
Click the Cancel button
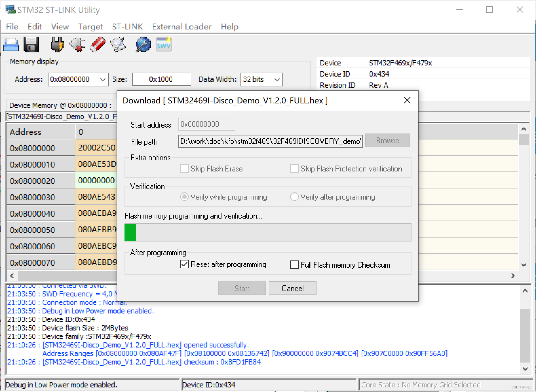(x=293, y=288)
